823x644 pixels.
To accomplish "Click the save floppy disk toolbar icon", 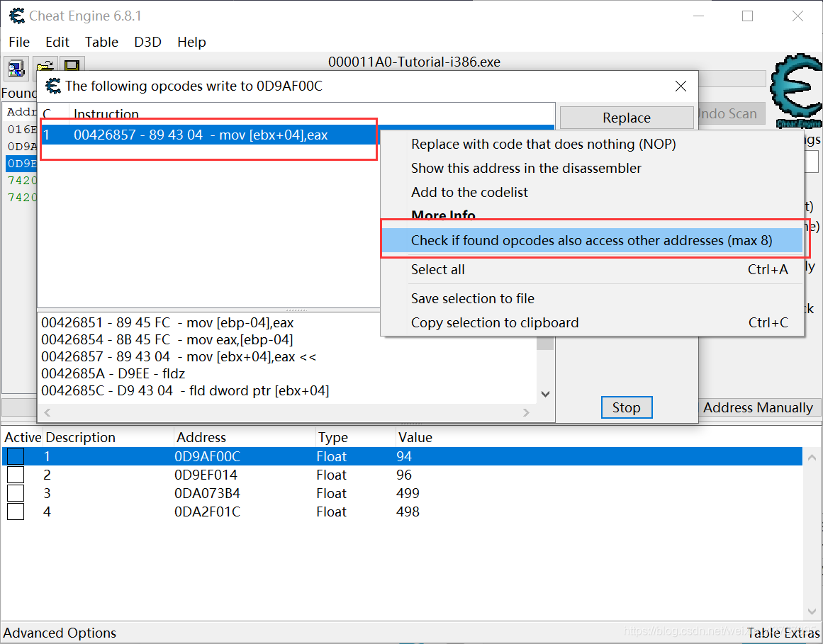I will coord(72,65).
